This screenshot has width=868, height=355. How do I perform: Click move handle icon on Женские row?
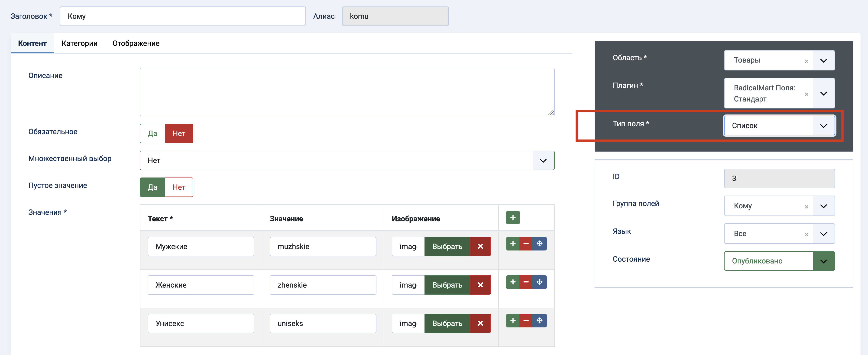(539, 282)
